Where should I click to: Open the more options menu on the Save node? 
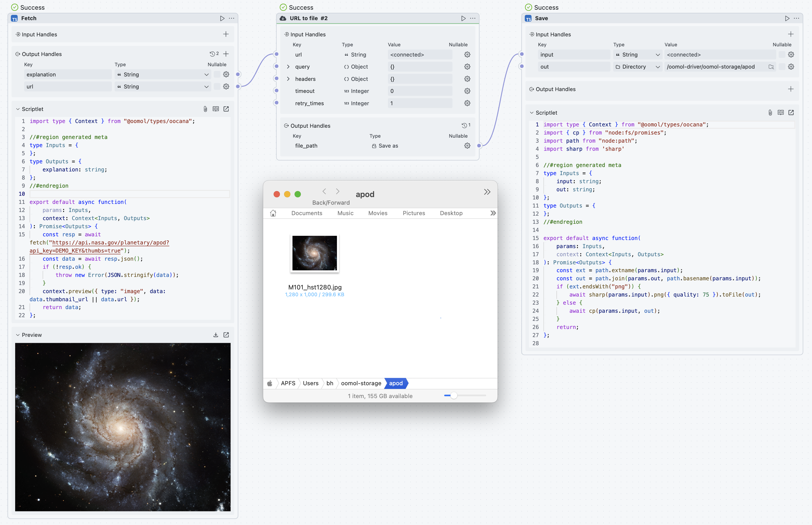pos(796,18)
